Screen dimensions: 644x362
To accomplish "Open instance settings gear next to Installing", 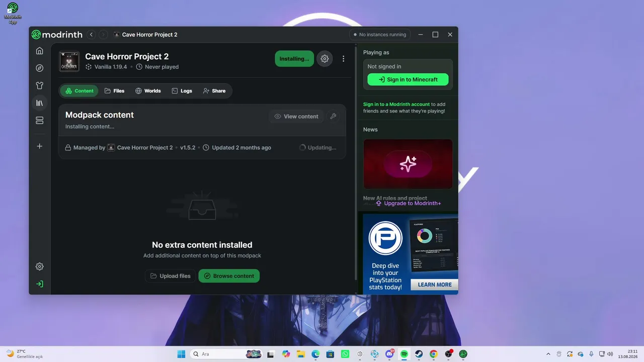I will (x=325, y=59).
